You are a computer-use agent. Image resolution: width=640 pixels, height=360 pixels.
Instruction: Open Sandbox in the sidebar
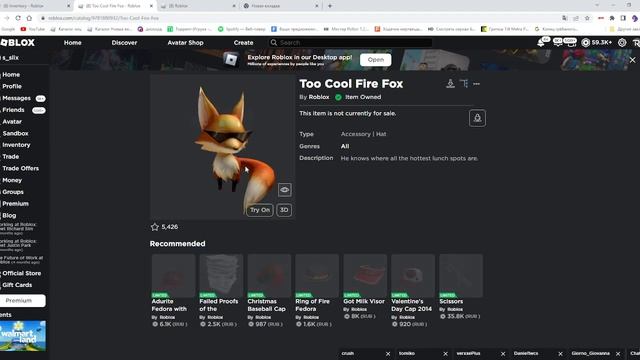(15, 133)
